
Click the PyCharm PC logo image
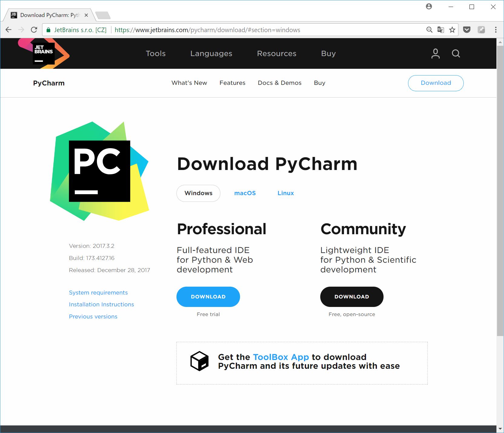tap(100, 171)
